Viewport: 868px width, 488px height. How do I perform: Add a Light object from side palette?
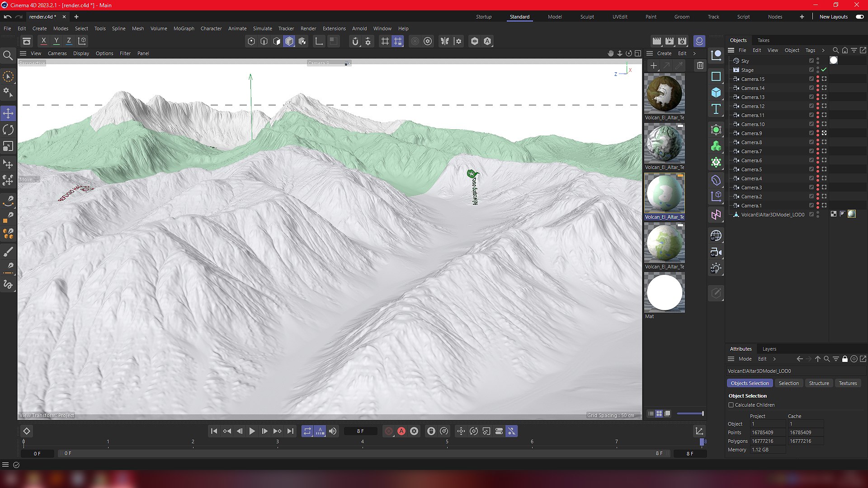coord(716,268)
